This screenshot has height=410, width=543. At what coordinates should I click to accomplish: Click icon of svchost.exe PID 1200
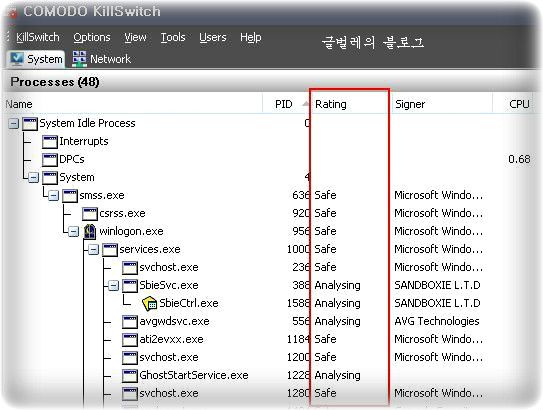tap(130, 357)
